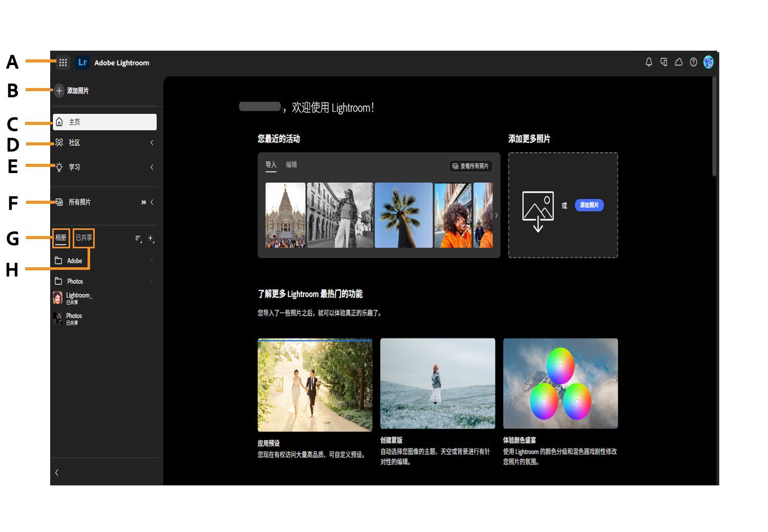The width and height of the screenshot is (768, 532).
Task: Click your account avatar picture
Action: (709, 62)
